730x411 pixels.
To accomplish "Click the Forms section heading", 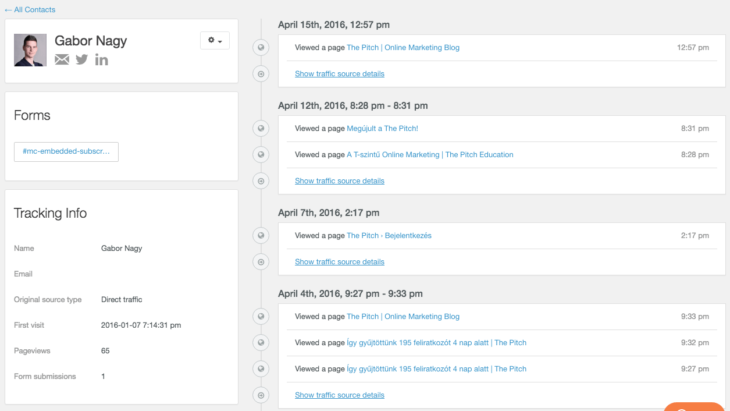I will (32, 115).
